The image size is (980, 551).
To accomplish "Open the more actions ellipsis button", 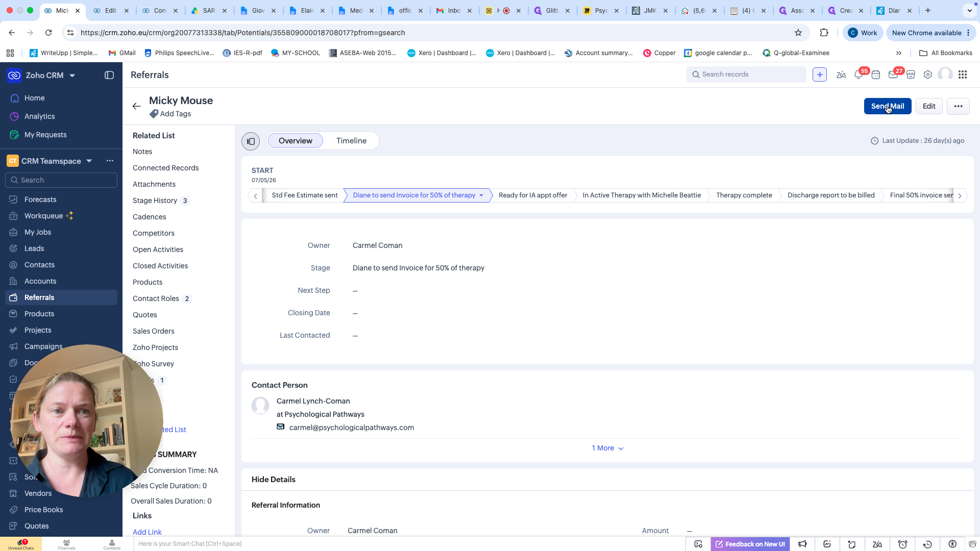I will click(x=958, y=106).
